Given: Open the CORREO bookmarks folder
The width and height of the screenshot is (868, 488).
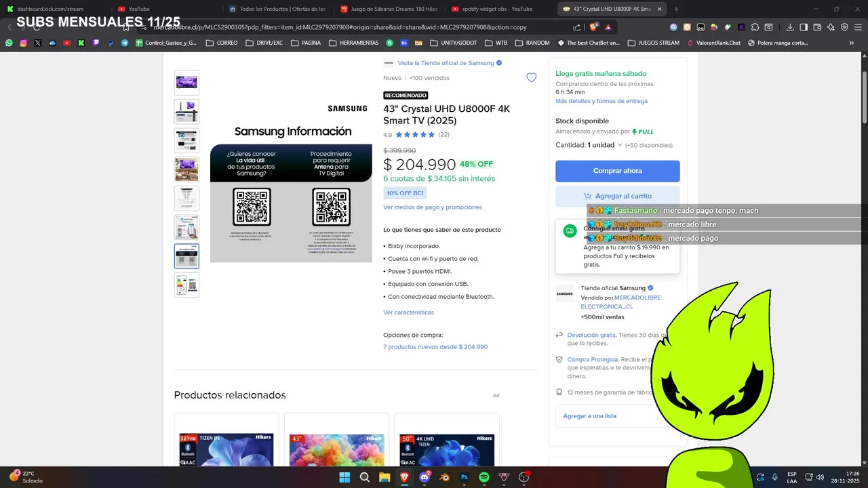Looking at the screenshot, I should pyautogui.click(x=222, y=43).
